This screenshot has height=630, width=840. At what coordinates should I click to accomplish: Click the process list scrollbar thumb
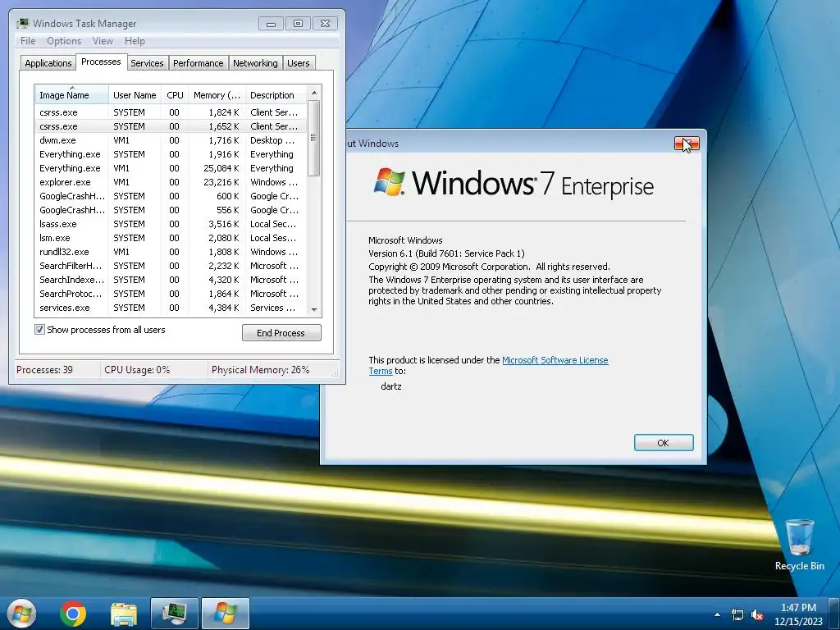pos(314,138)
